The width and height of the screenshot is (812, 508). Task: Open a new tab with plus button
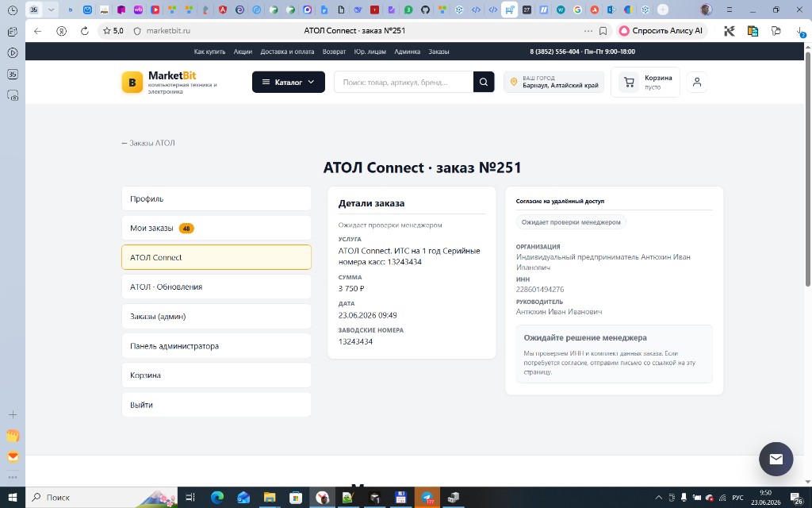(662, 10)
